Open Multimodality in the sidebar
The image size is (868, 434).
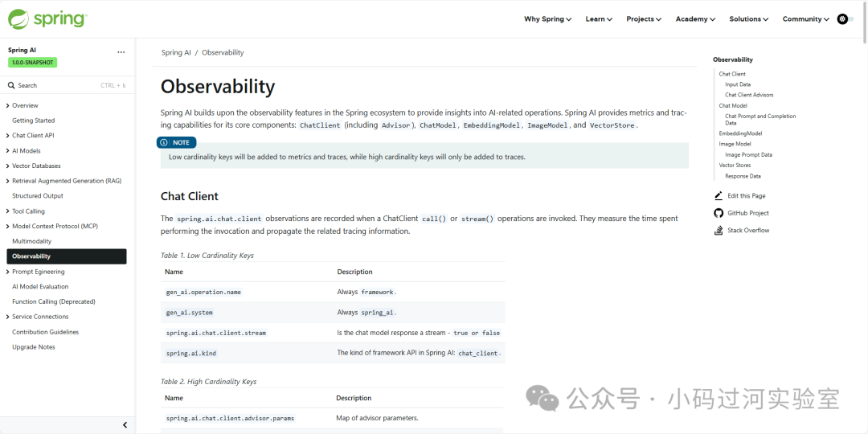(x=31, y=241)
